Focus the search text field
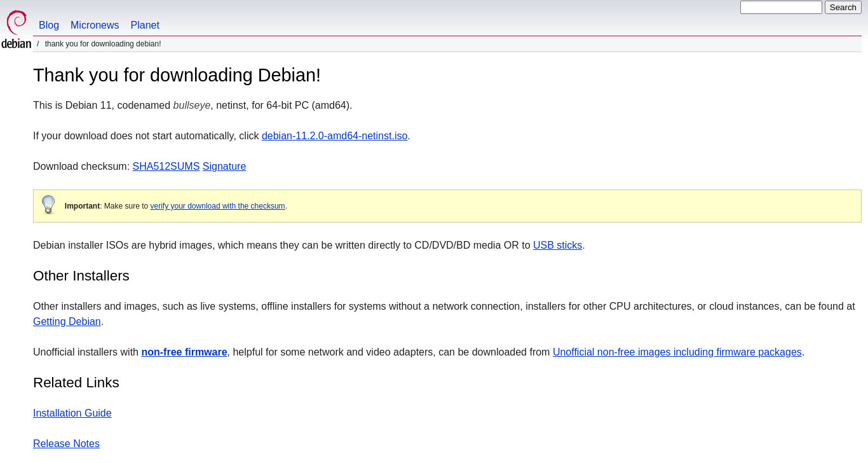 click(781, 8)
